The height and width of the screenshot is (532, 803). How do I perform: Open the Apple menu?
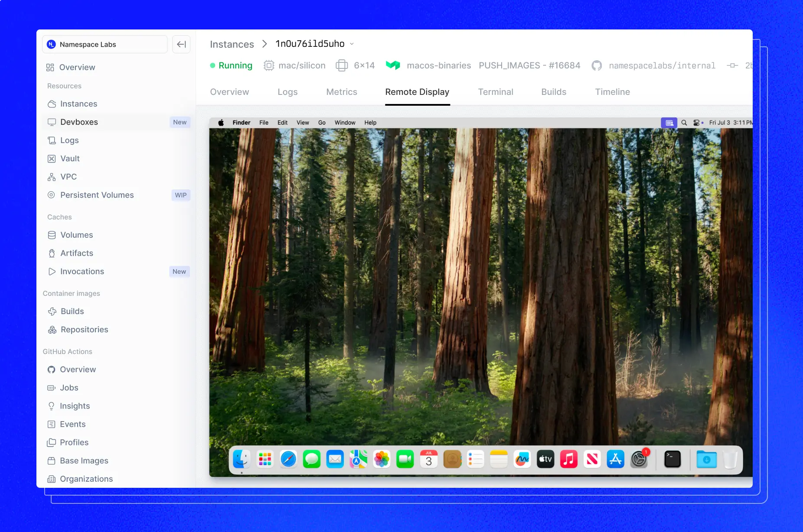point(221,123)
